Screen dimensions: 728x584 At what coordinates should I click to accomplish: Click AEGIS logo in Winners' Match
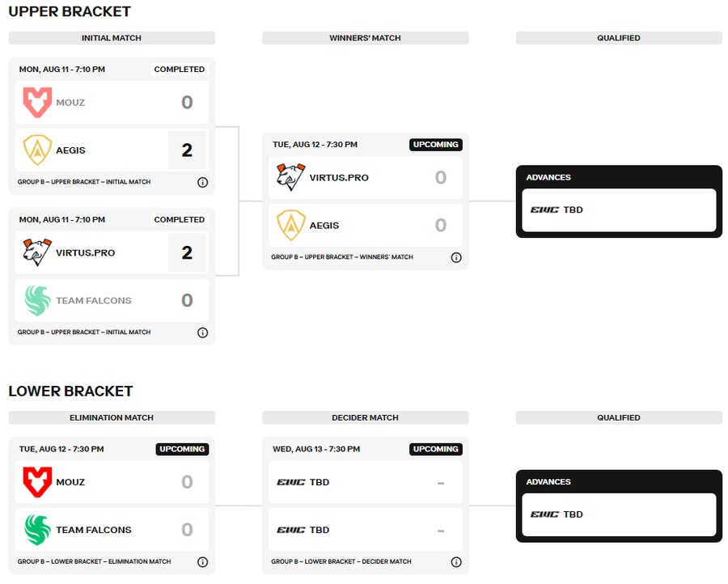point(290,225)
